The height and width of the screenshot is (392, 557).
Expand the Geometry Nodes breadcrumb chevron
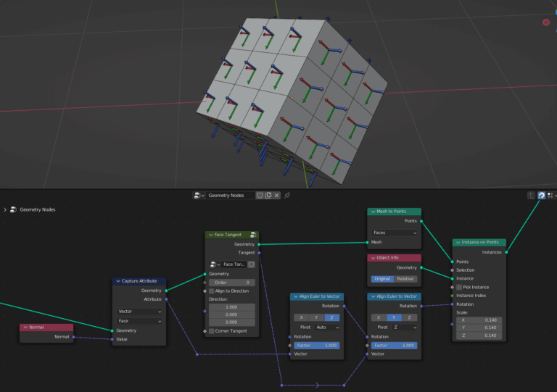5,209
